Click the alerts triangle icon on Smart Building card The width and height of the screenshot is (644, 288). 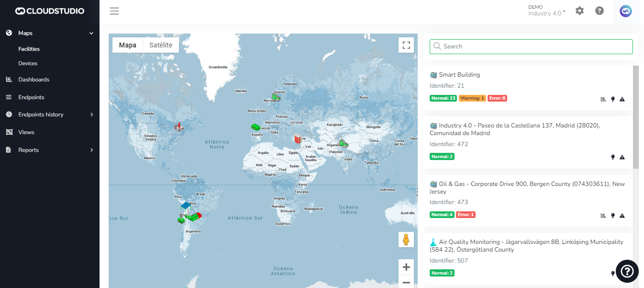[x=622, y=99]
